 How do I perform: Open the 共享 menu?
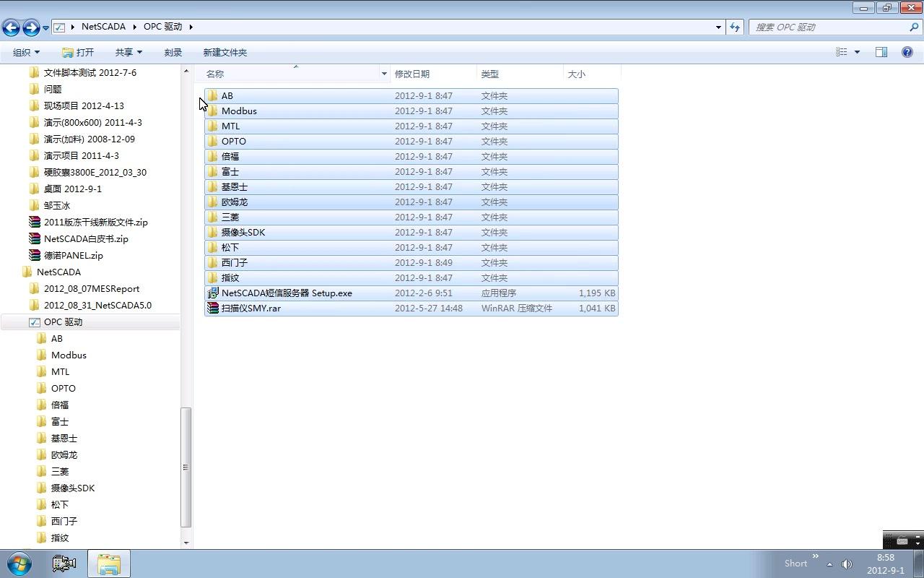tap(128, 52)
